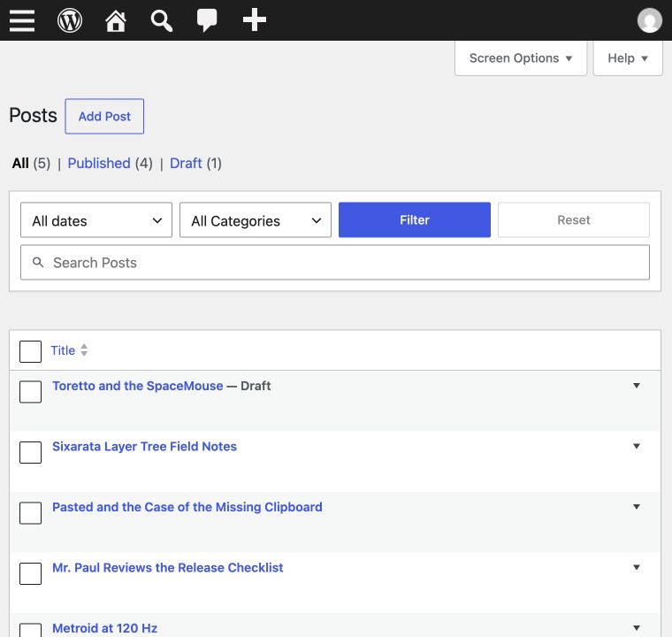Focus the Search Posts input field

click(335, 263)
